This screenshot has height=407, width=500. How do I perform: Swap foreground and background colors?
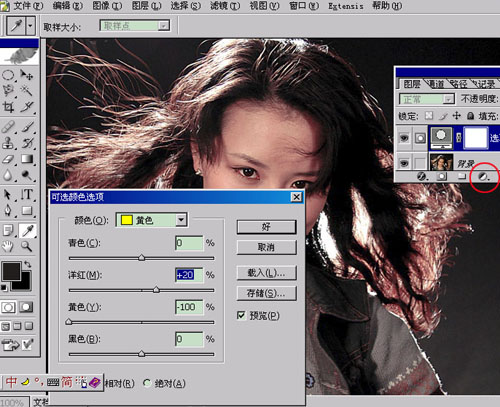coord(28,264)
